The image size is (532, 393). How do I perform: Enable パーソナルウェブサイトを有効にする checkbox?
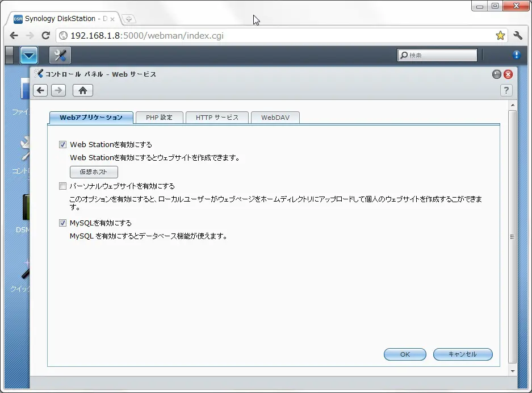63,186
